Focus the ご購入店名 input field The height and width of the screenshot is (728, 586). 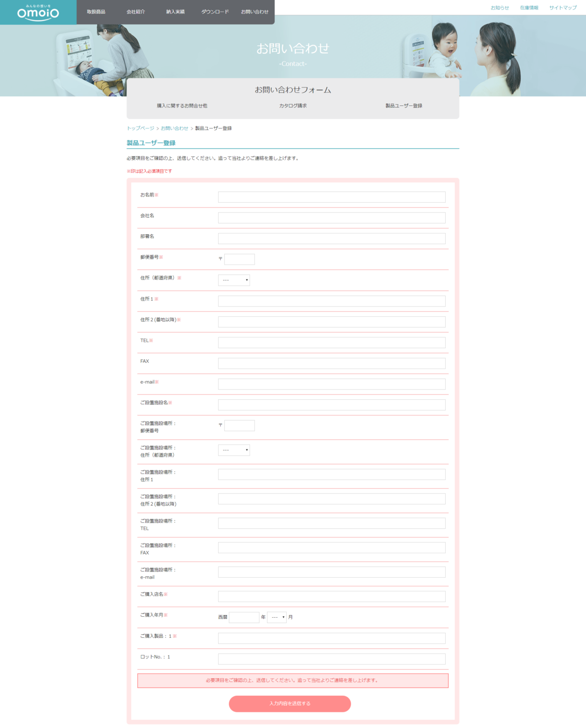tap(332, 596)
